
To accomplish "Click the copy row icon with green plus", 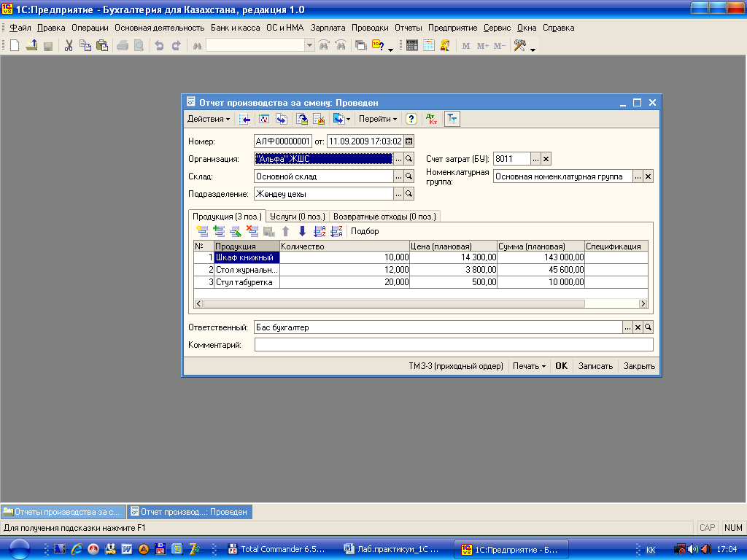I will coord(219,231).
